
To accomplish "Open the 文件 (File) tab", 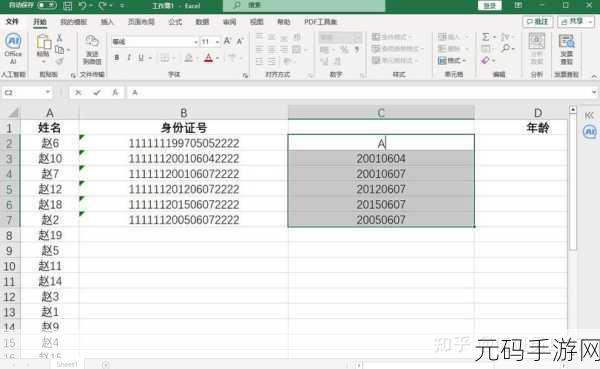I will pyautogui.click(x=12, y=21).
